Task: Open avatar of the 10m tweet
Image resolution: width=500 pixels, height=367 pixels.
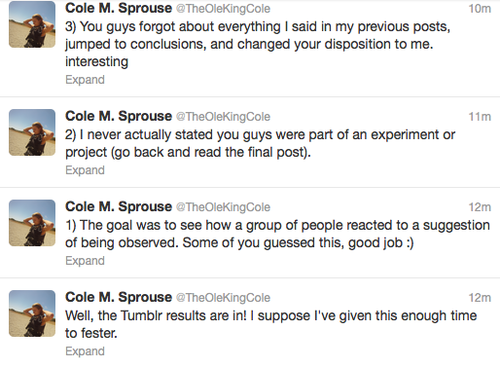Action: coord(32,24)
